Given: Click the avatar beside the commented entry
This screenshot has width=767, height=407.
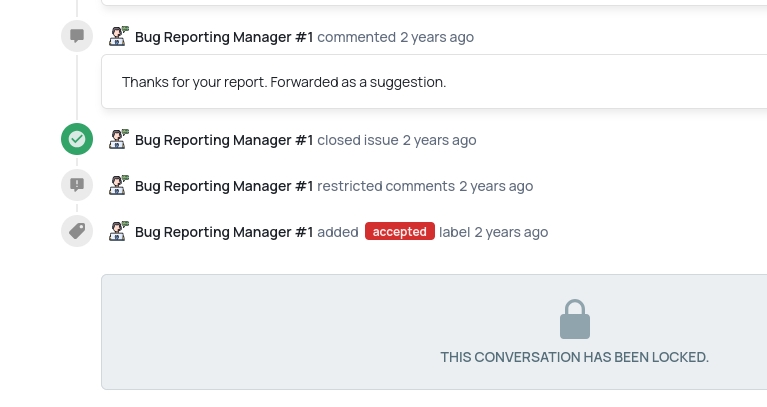Looking at the screenshot, I should click(119, 37).
